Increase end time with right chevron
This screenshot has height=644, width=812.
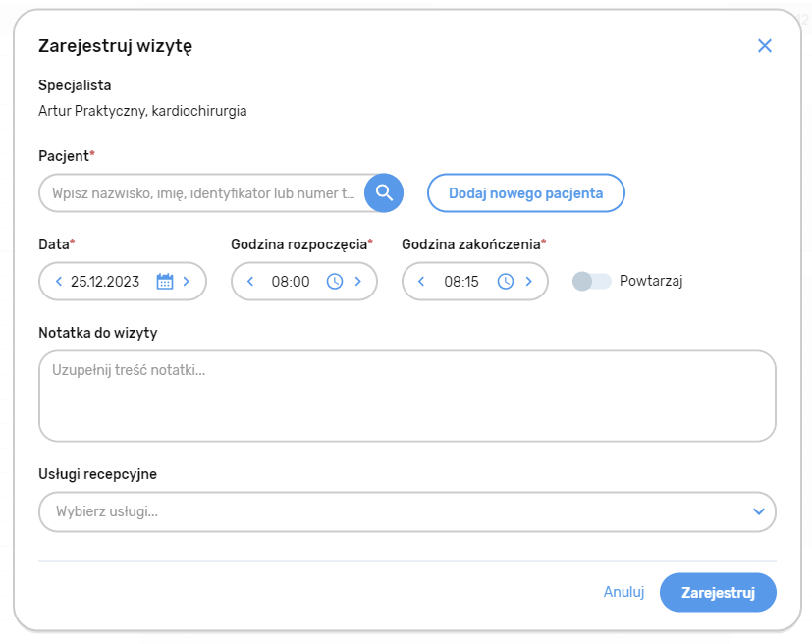528,282
